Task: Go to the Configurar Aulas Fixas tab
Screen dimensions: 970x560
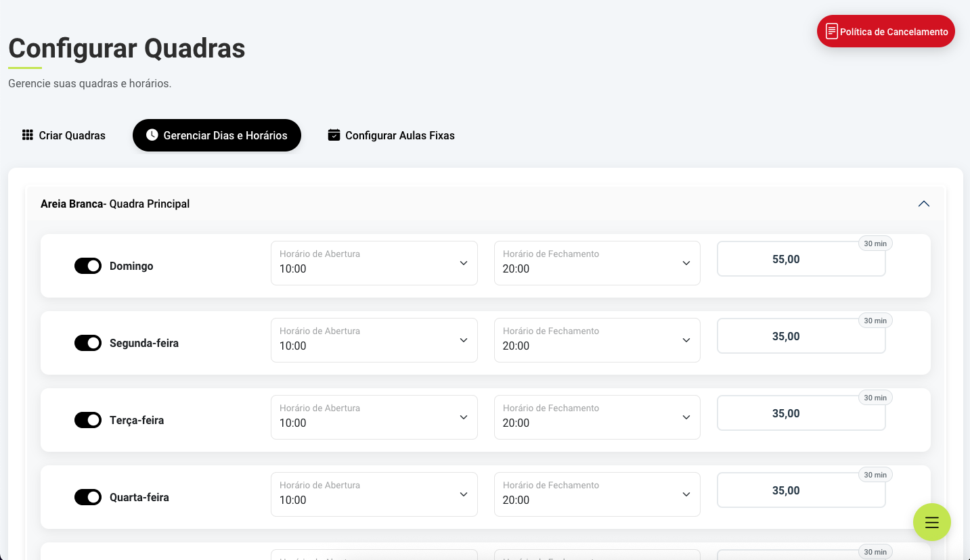Action: point(391,135)
